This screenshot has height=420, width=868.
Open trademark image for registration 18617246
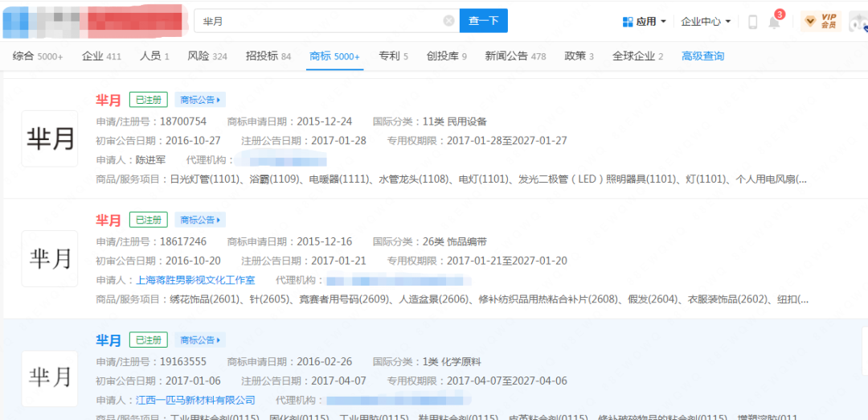coord(50,259)
